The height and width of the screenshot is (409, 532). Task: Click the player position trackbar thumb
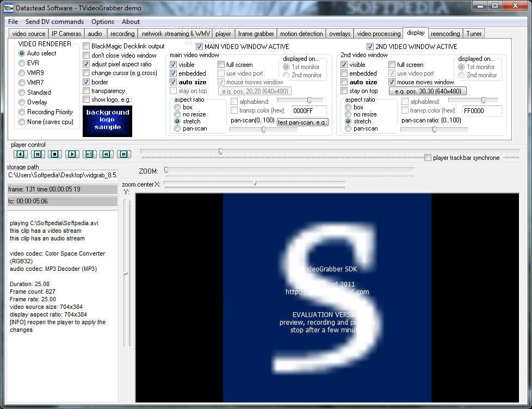220,152
